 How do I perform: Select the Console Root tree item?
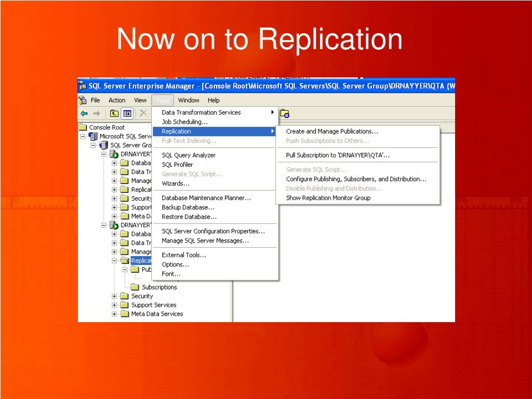pos(107,127)
